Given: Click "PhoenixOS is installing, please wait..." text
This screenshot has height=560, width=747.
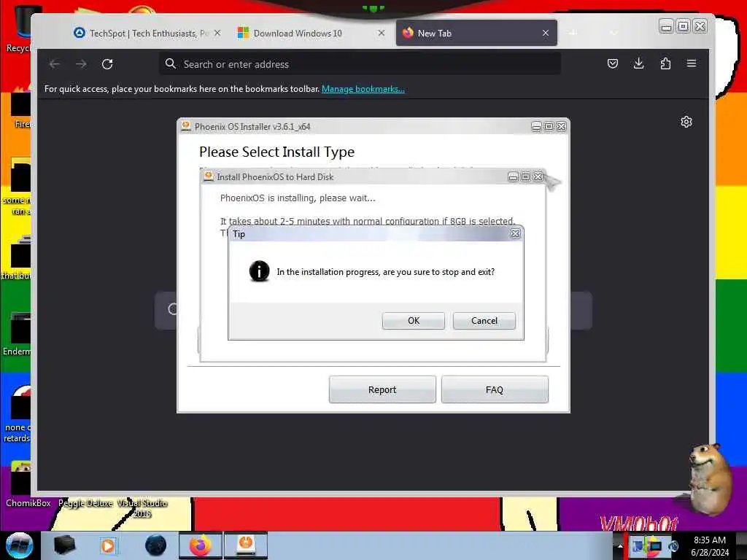Looking at the screenshot, I should [298, 198].
